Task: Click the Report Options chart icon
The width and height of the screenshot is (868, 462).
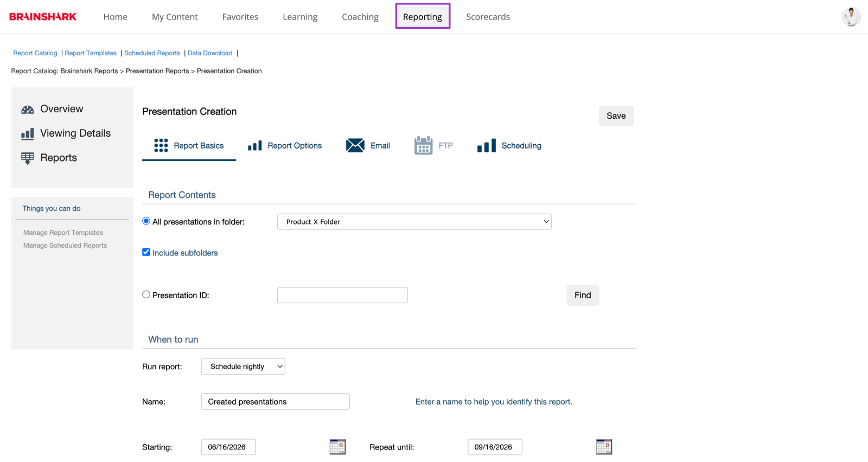Action: pyautogui.click(x=255, y=145)
